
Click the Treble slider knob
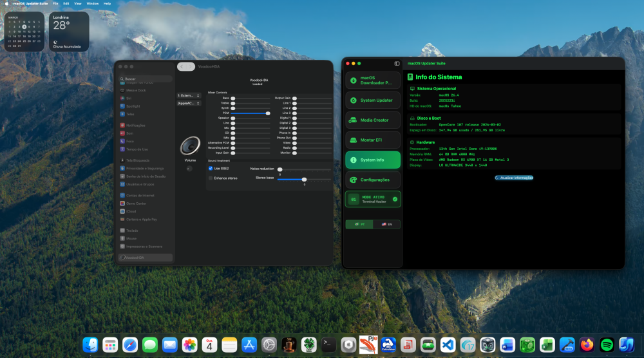click(233, 103)
